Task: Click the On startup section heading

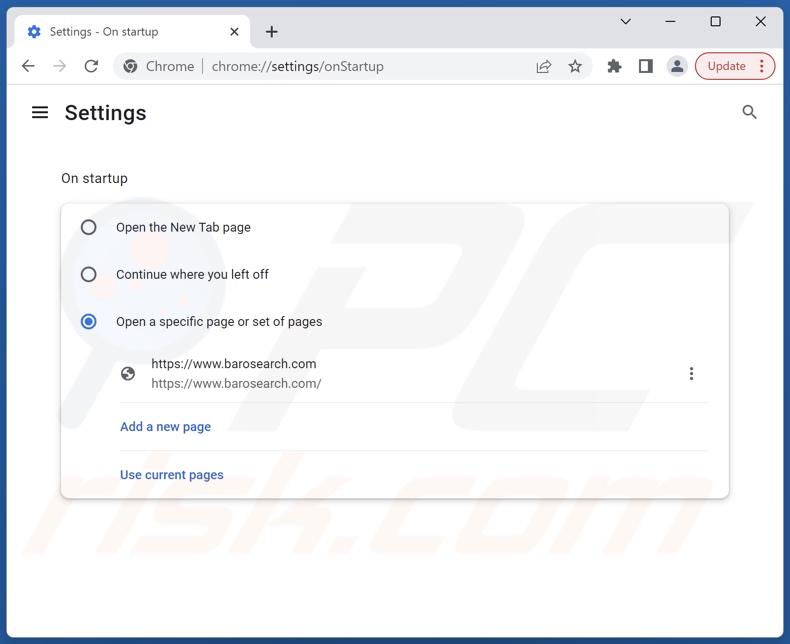Action: (x=94, y=178)
